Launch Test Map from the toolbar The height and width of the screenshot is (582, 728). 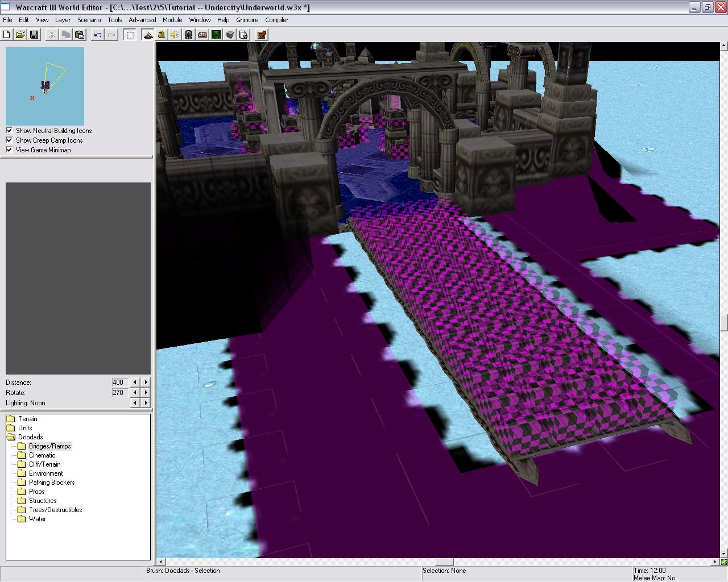(x=262, y=35)
